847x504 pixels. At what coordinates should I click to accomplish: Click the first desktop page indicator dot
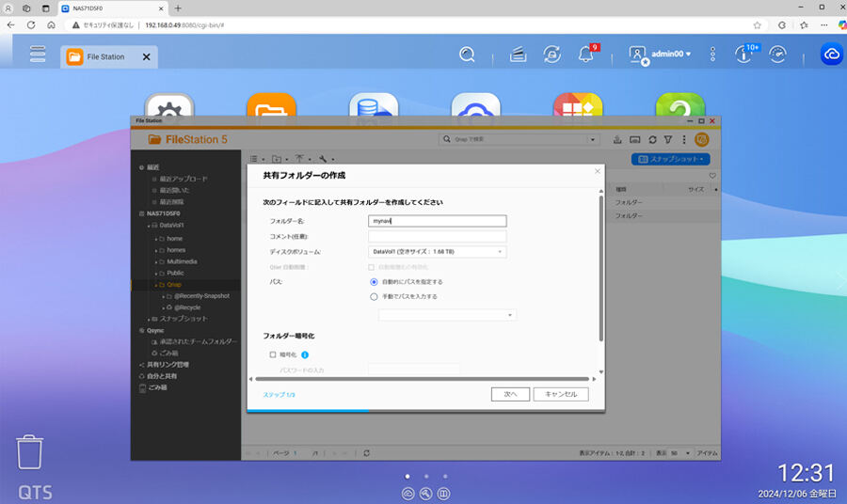tap(408, 477)
